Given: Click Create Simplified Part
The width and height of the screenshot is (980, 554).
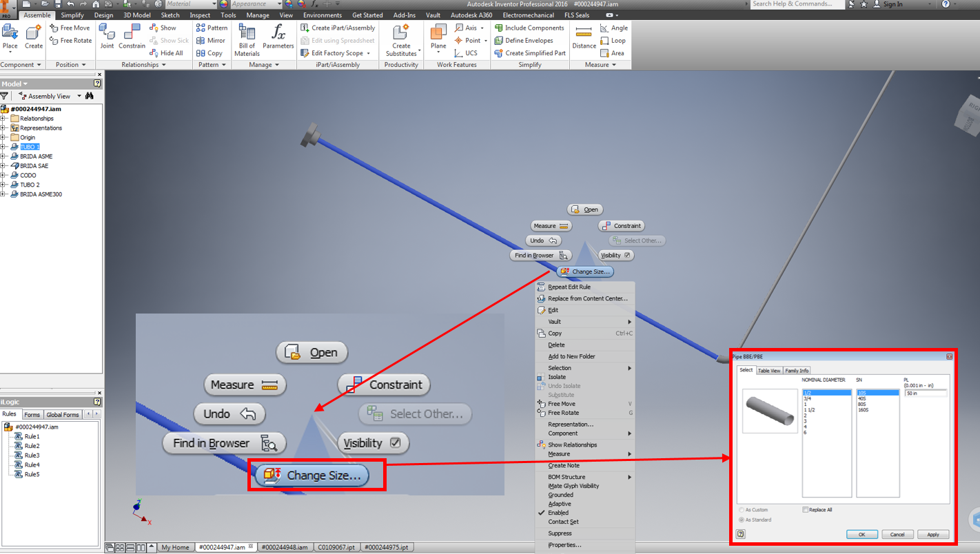Looking at the screenshot, I should 530,53.
